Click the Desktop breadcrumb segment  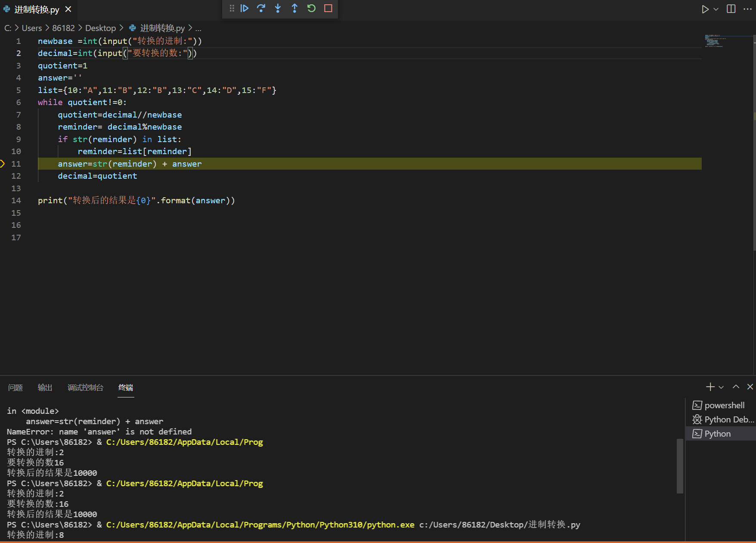coord(100,28)
